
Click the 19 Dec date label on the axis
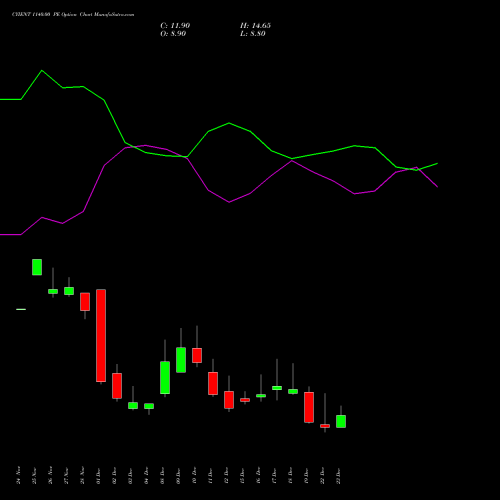pyautogui.click(x=307, y=475)
